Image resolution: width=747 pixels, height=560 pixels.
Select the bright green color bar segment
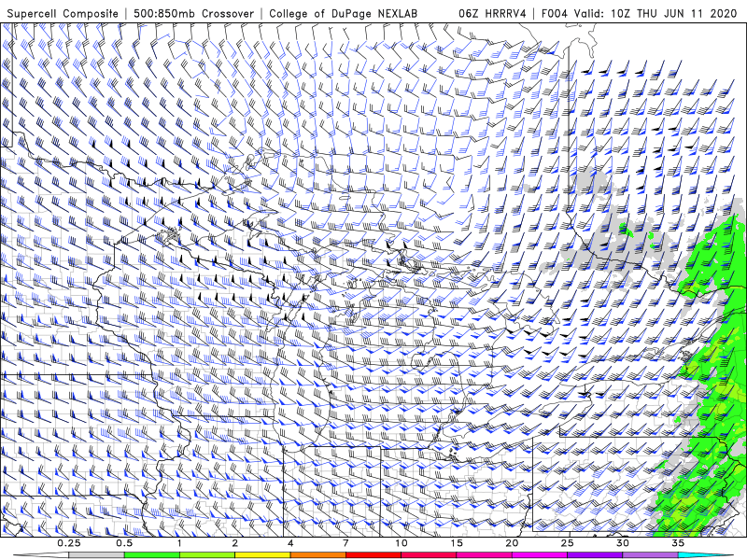point(152,555)
